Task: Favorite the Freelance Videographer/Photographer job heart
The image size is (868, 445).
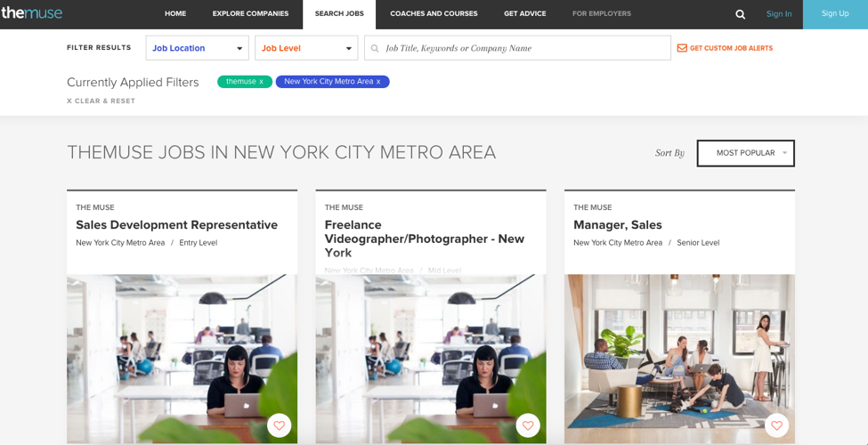Action: coord(528,425)
